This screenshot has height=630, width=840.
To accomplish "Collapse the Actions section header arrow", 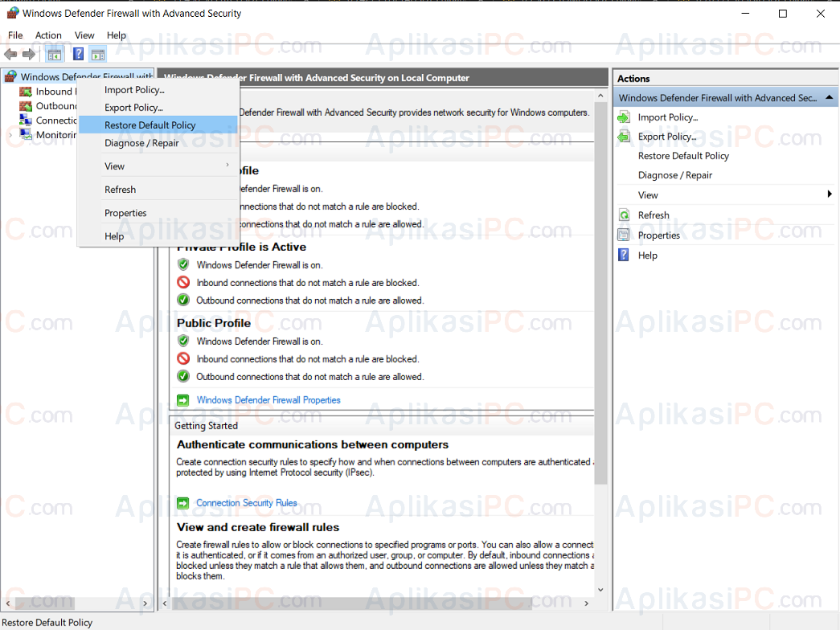I will (x=830, y=97).
